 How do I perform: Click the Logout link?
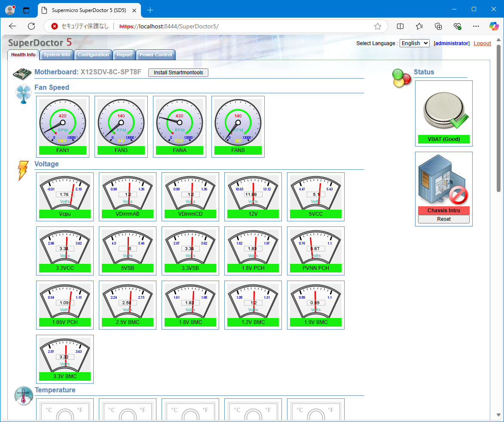click(x=482, y=43)
